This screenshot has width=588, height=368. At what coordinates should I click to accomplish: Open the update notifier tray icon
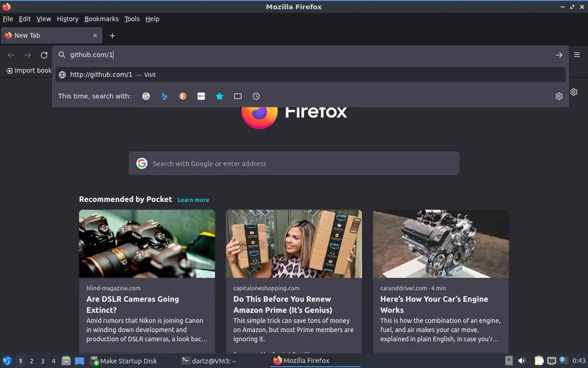pos(564,361)
